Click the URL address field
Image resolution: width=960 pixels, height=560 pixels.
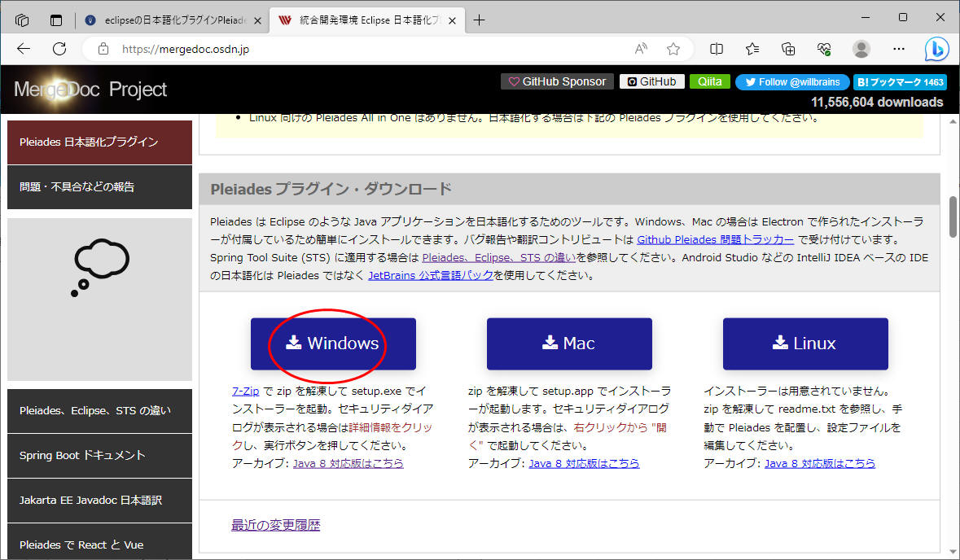[366, 49]
